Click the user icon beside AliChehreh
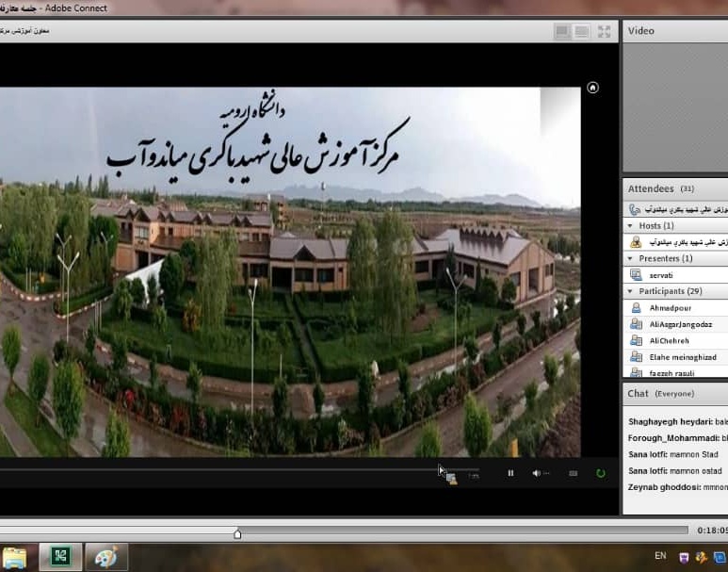The width and height of the screenshot is (728, 572). 636,340
